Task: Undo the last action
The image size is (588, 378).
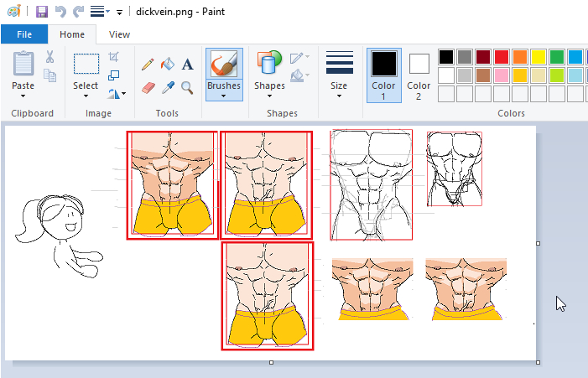Action: [x=60, y=12]
